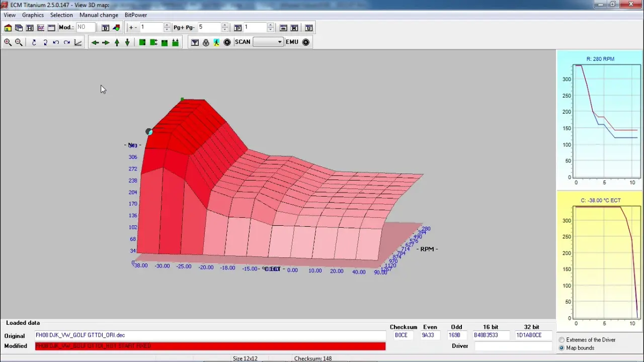
Task: Click the green right arrow
Action: (106, 42)
